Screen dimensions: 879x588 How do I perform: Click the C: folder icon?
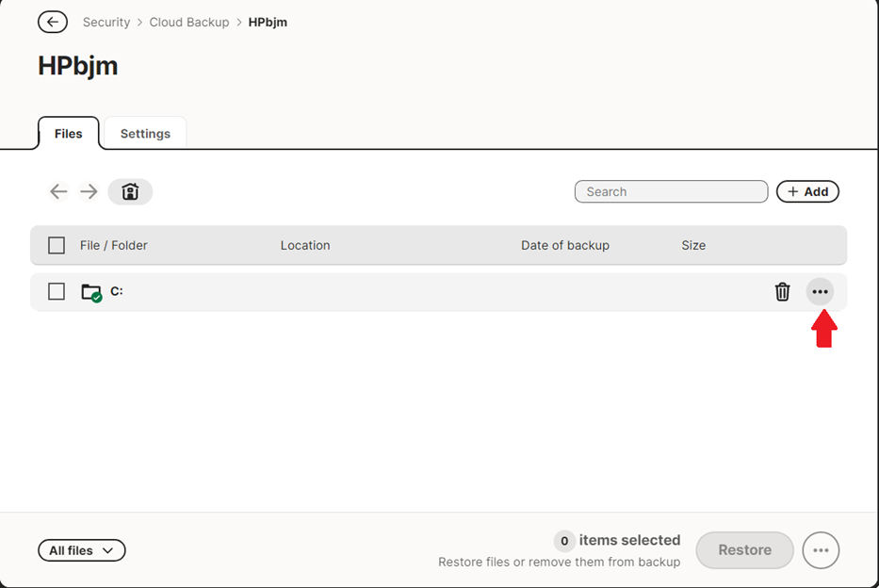tap(91, 292)
